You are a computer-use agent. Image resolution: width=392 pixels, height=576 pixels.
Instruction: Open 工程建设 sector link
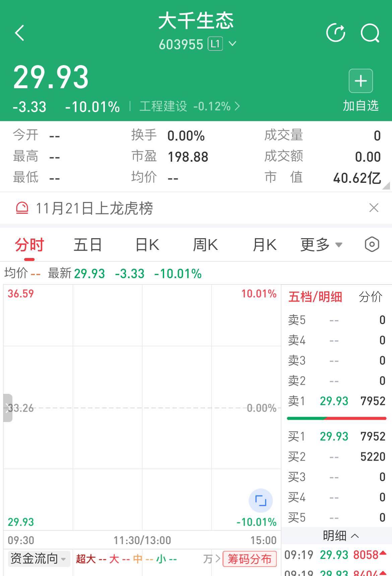pos(190,107)
